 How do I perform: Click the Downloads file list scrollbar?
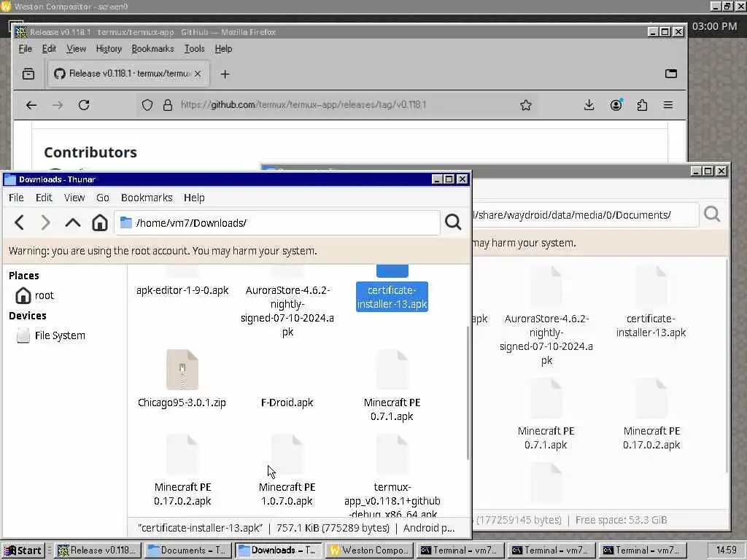pyautogui.click(x=468, y=392)
